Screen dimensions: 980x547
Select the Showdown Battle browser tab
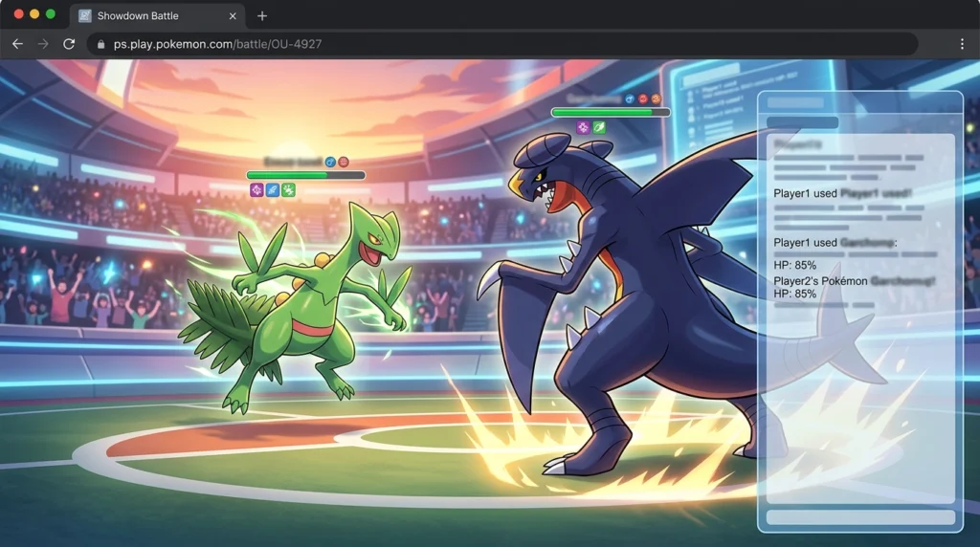click(x=158, y=16)
